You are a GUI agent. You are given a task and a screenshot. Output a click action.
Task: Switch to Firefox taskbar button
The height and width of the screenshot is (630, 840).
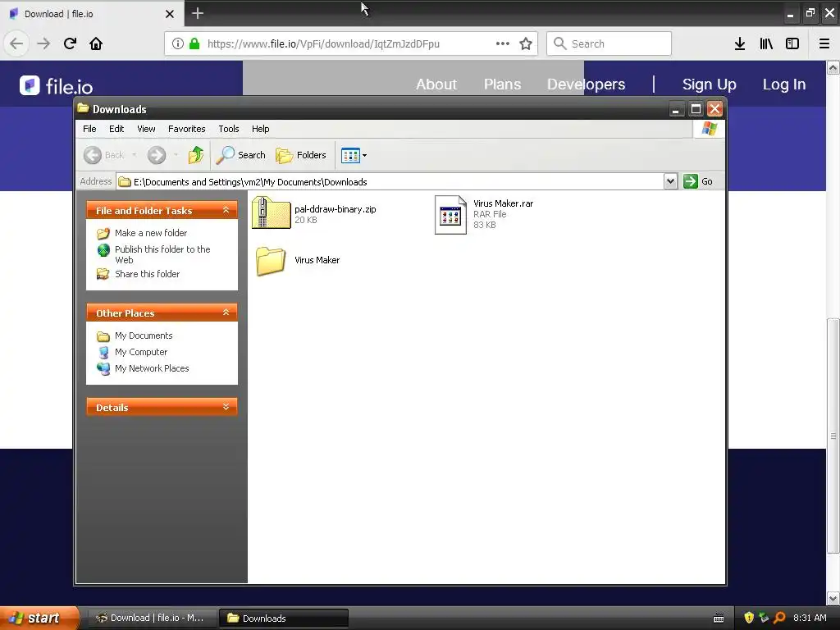[152, 618]
